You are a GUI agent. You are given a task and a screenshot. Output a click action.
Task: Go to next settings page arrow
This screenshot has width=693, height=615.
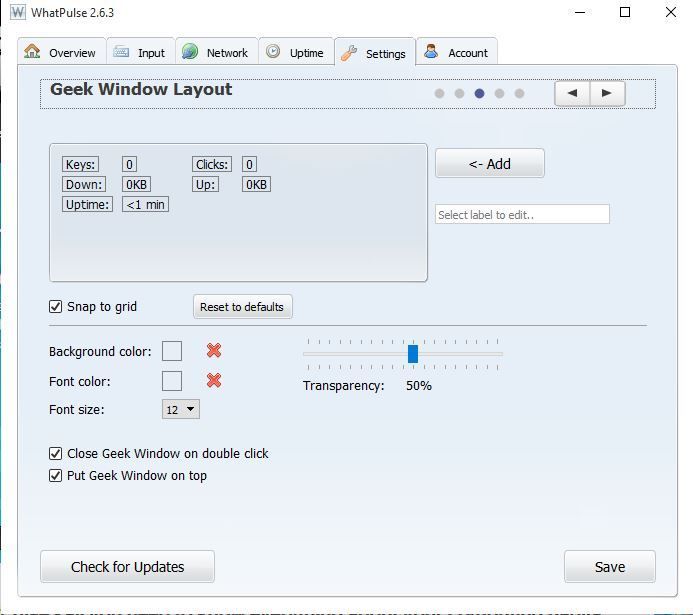coord(607,93)
